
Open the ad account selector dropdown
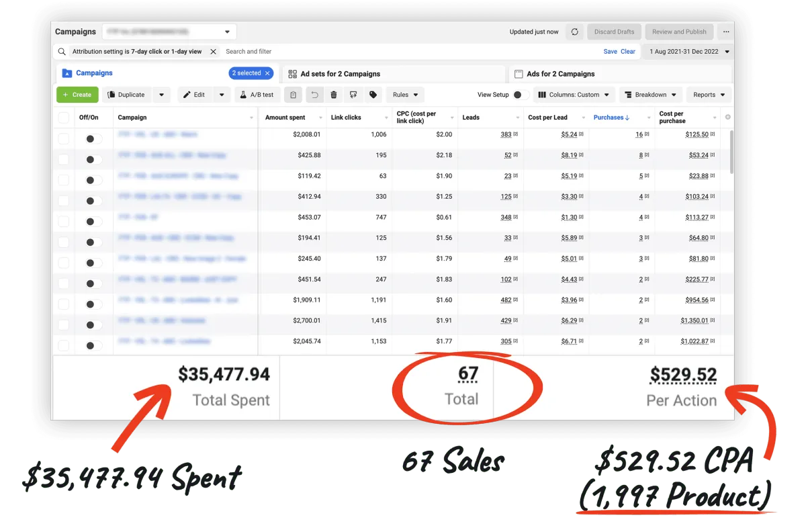169,32
